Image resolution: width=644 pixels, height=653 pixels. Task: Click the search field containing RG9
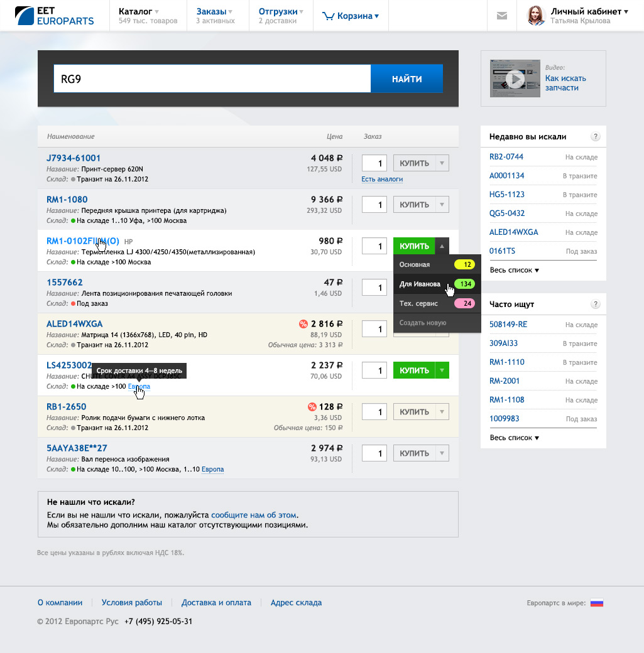212,79
